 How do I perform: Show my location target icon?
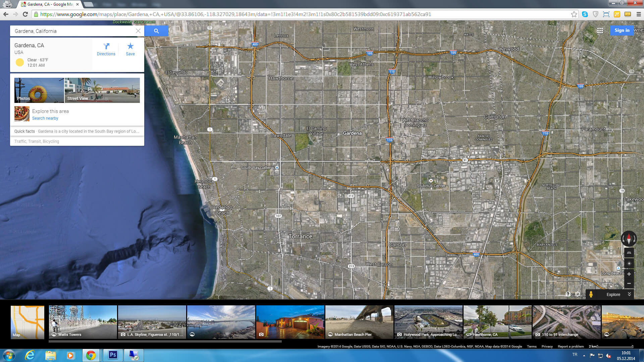click(x=629, y=263)
